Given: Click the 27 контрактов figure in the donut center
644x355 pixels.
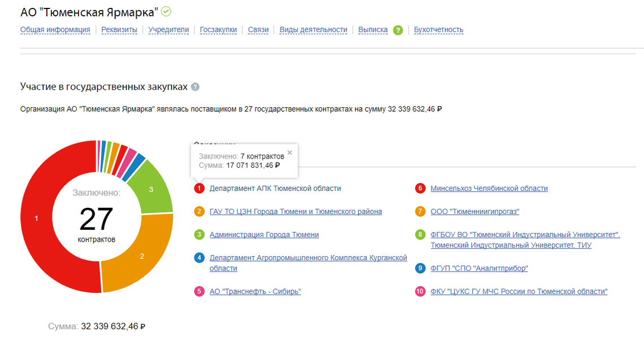Looking at the screenshot, I should pos(97,223).
